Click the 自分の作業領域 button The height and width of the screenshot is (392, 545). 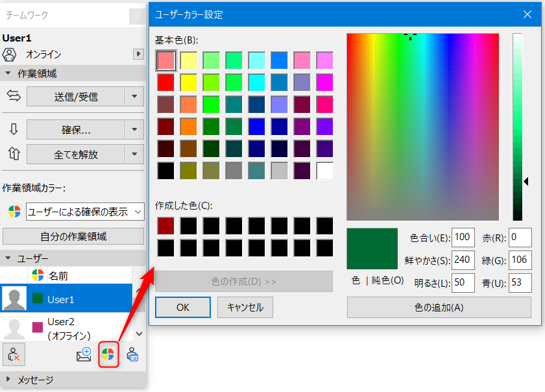(73, 236)
